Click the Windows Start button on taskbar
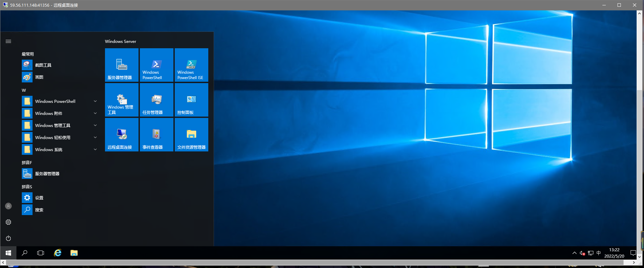This screenshot has height=268, width=644. pyautogui.click(x=8, y=253)
